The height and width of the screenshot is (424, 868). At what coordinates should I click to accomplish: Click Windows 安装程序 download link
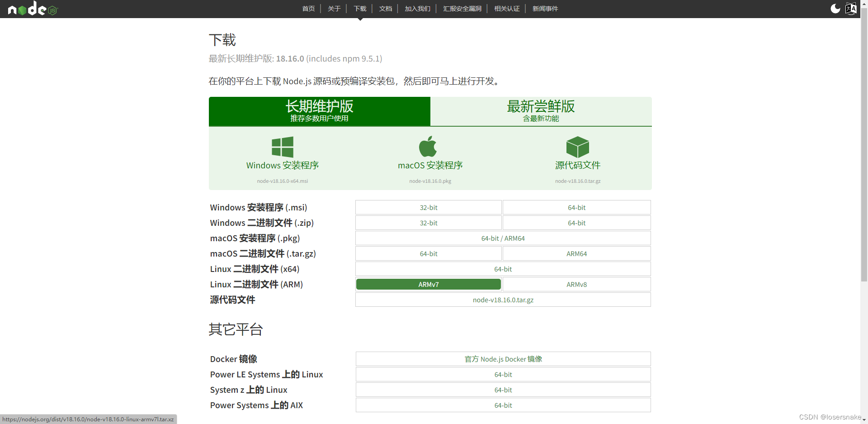283,165
